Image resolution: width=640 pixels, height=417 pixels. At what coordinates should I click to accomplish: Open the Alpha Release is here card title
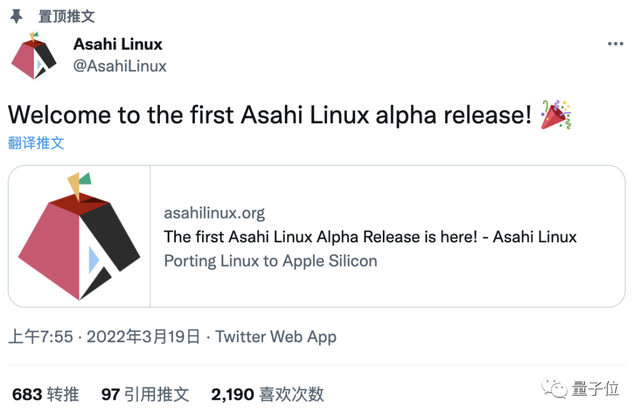coord(369,237)
